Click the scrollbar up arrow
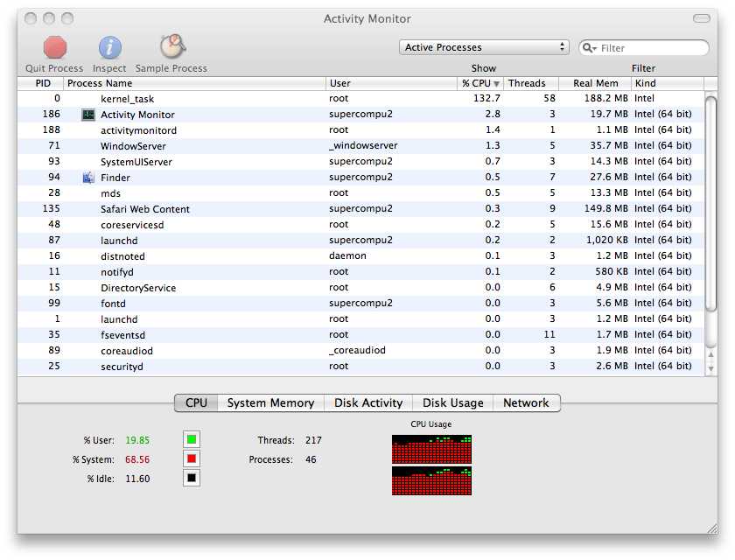The height and width of the screenshot is (560, 735). 710,354
